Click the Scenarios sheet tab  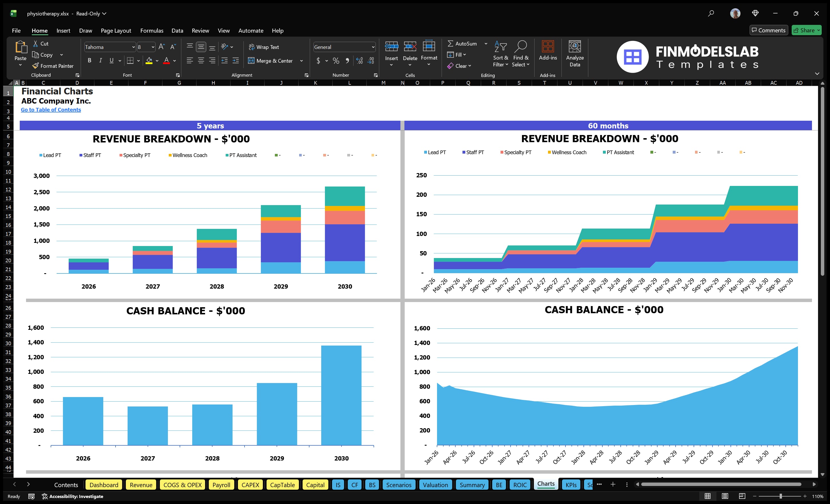399,485
